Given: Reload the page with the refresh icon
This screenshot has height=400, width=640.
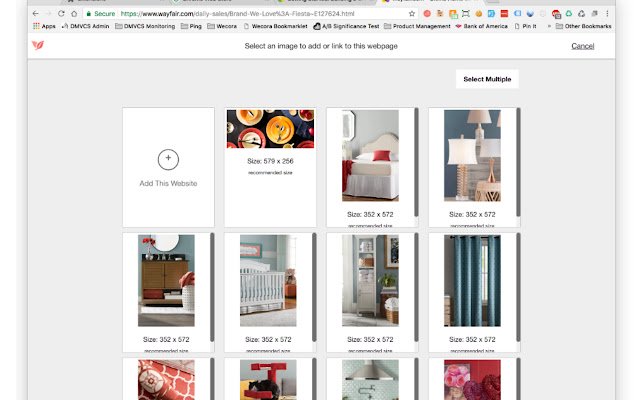Looking at the screenshot, I should coord(61,13).
